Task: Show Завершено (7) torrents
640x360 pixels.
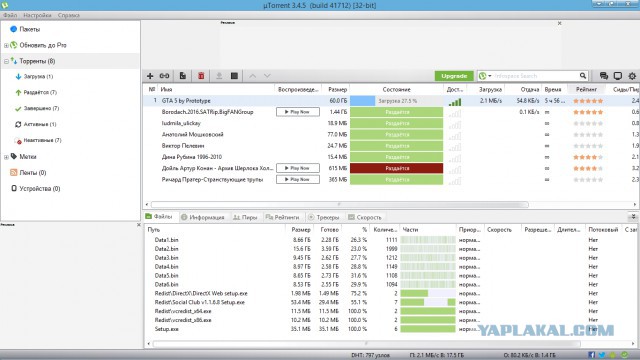Action: [x=41, y=109]
